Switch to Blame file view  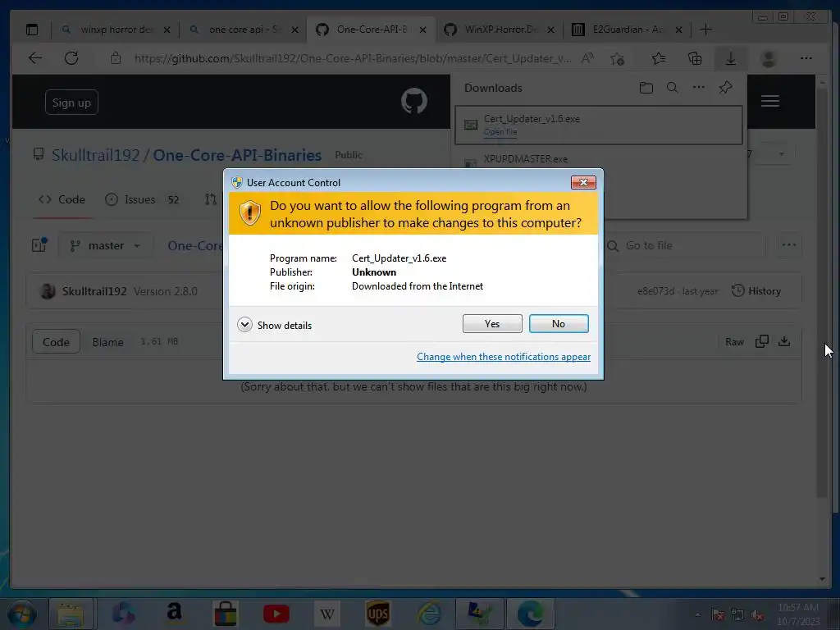click(x=107, y=342)
